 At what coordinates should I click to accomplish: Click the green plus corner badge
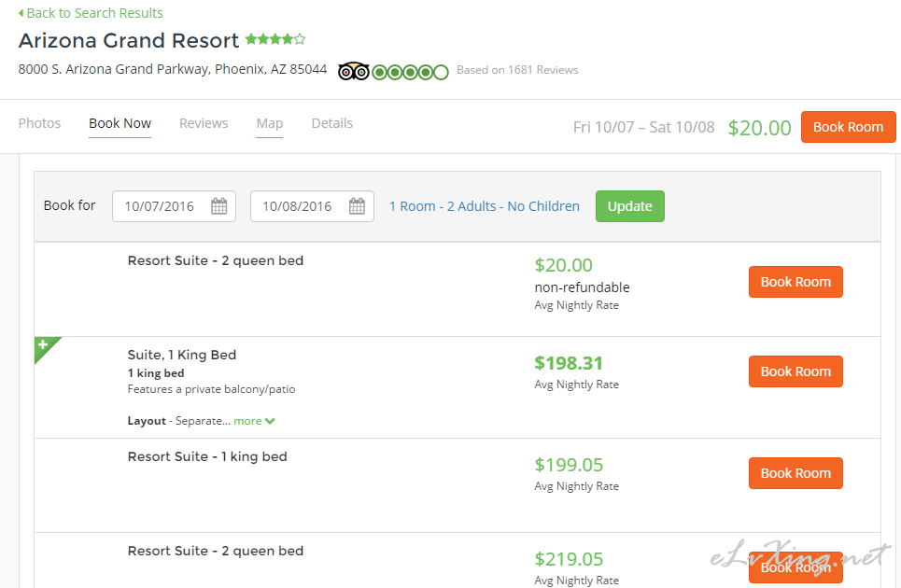pyautogui.click(x=45, y=347)
